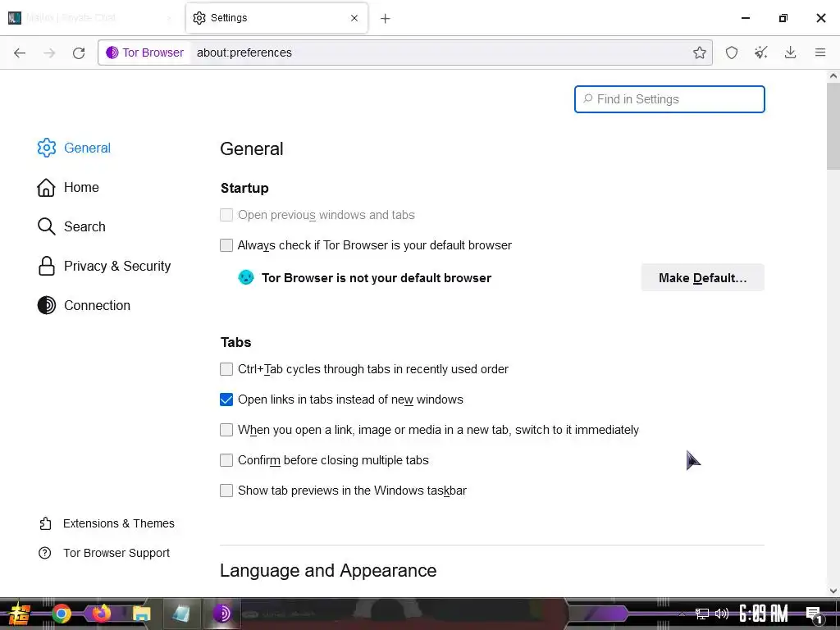Click the sad face default browser icon

pos(246,277)
